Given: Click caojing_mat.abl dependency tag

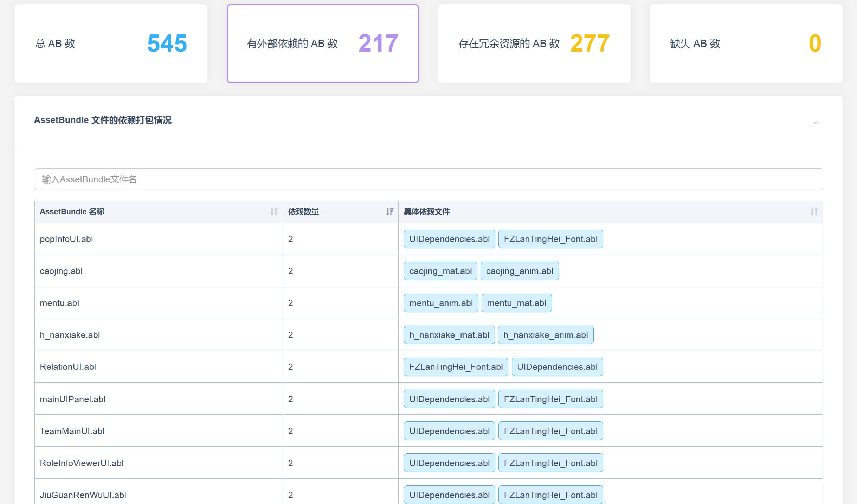Looking at the screenshot, I should pyautogui.click(x=440, y=271).
